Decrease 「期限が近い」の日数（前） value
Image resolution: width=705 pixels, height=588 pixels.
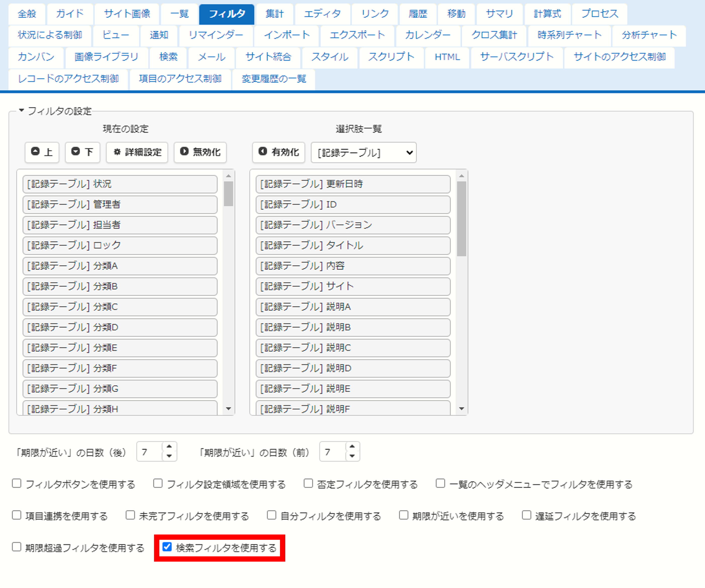352,456
